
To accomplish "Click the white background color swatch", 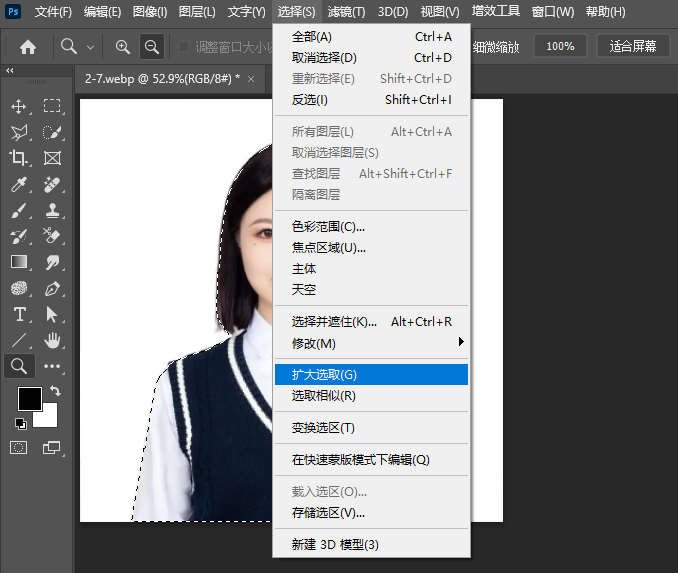I will [48, 417].
